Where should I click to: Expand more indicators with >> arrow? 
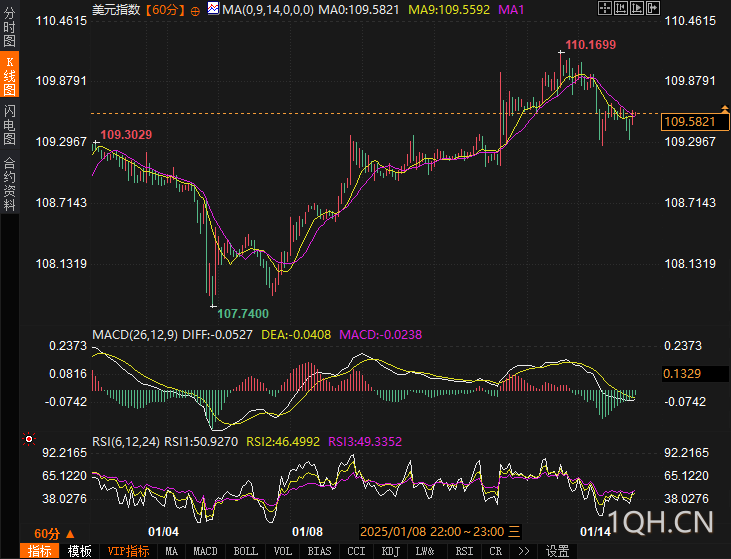tap(524, 551)
